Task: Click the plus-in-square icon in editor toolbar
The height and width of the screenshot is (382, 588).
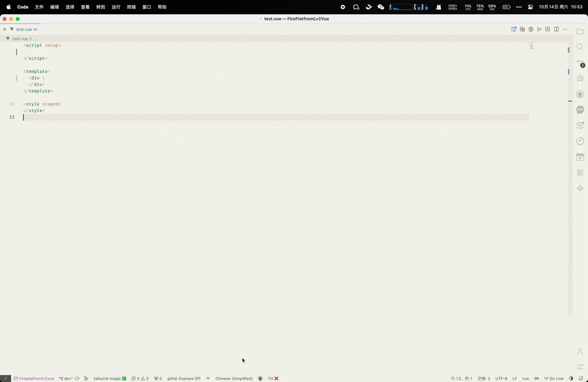Action: (548, 29)
